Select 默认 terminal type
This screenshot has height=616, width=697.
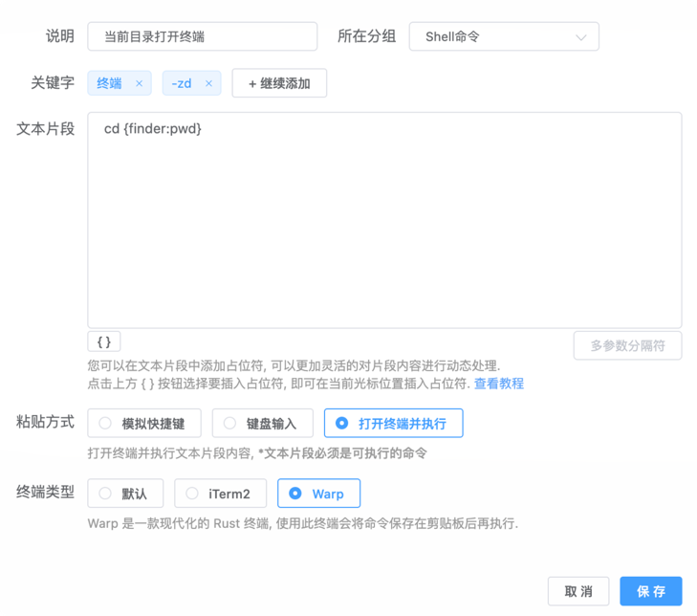click(x=125, y=494)
